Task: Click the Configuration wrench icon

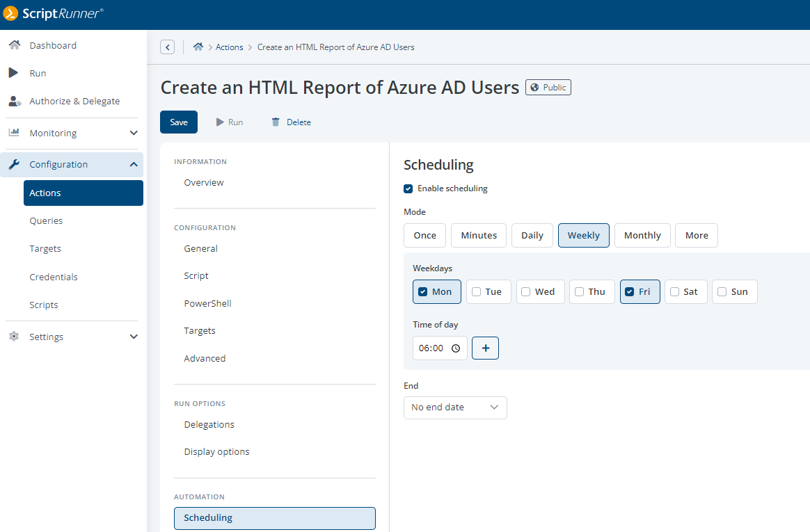Action: (x=14, y=164)
